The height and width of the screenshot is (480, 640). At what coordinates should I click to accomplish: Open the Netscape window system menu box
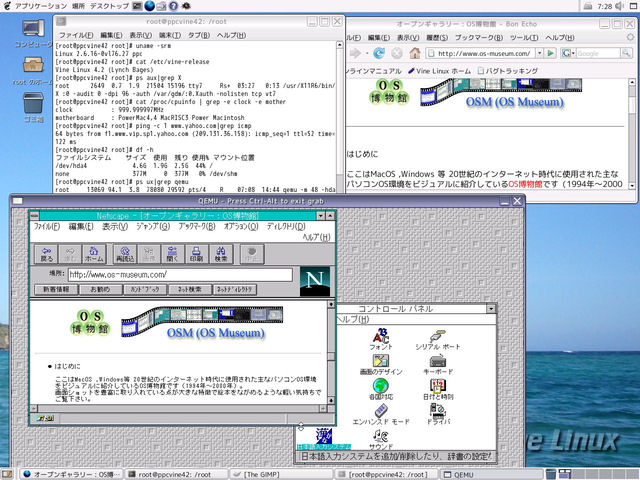[34, 216]
